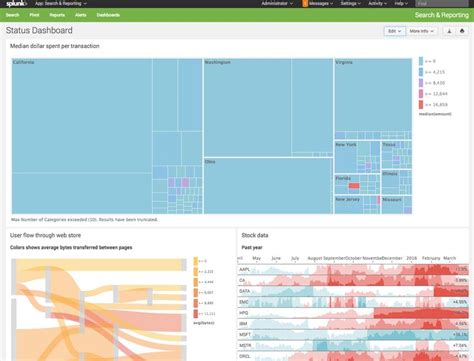Image resolution: width=474 pixels, height=361 pixels.
Task: Click the CA stock row label
Action: (242, 280)
